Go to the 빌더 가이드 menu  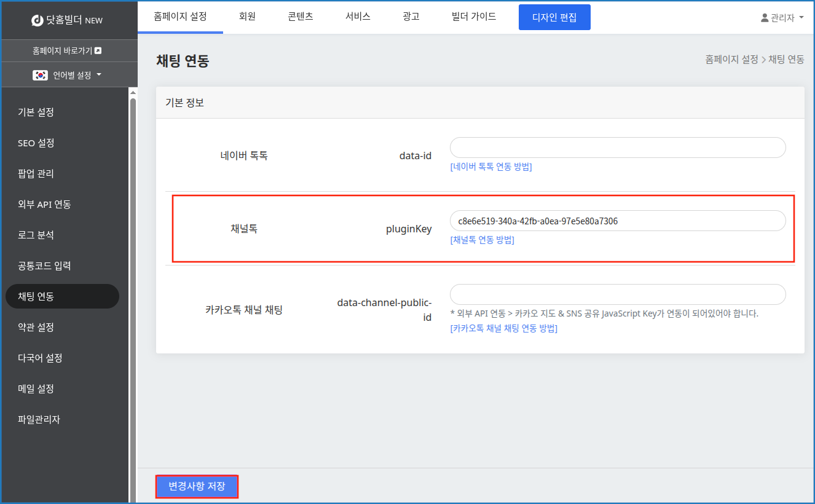click(473, 17)
